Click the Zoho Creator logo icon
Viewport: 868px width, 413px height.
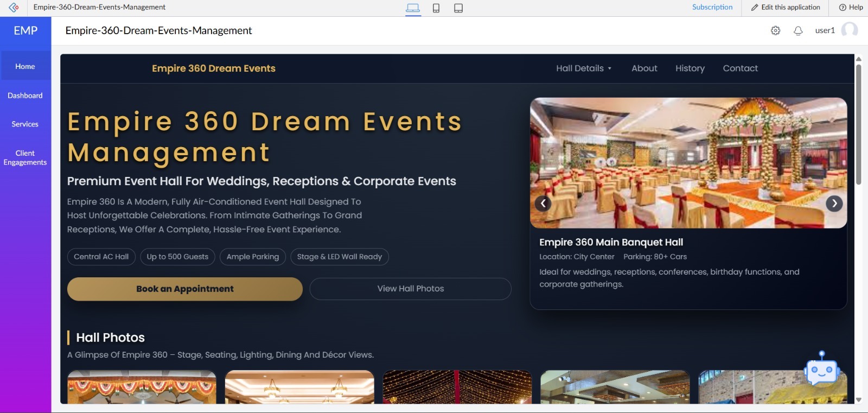[14, 8]
